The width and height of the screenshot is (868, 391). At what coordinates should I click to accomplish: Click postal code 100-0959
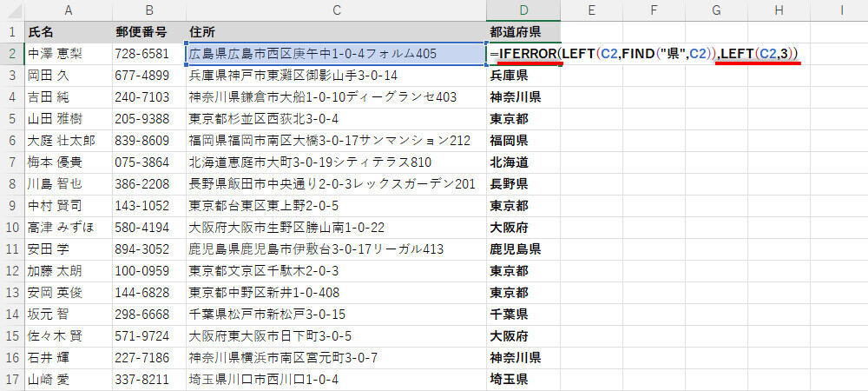(x=149, y=271)
